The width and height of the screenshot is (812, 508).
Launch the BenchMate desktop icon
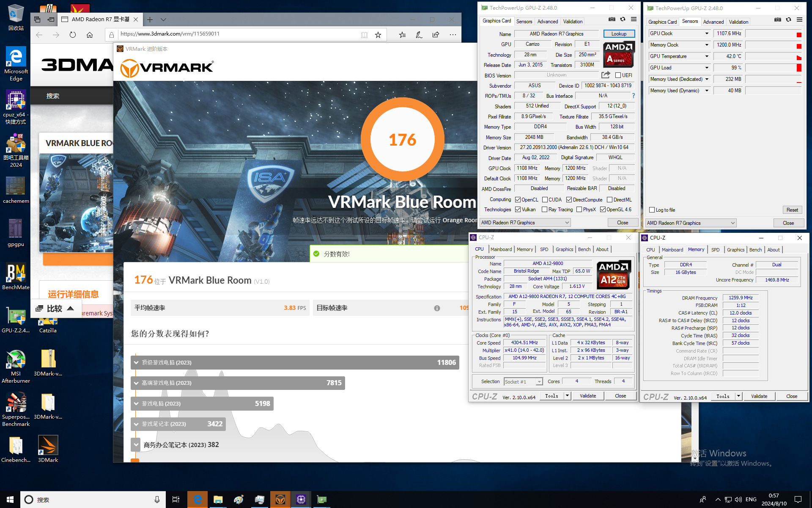click(x=16, y=276)
